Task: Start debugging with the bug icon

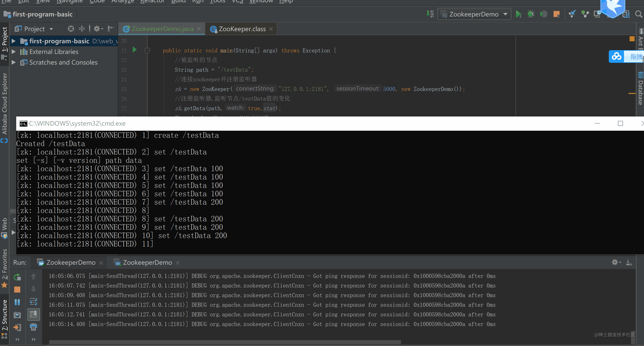Action: coord(531,14)
